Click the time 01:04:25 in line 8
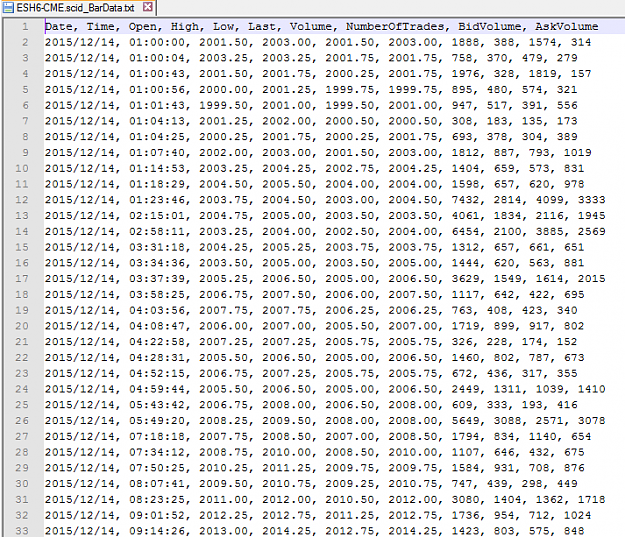The width and height of the screenshot is (625, 537). coord(157,137)
